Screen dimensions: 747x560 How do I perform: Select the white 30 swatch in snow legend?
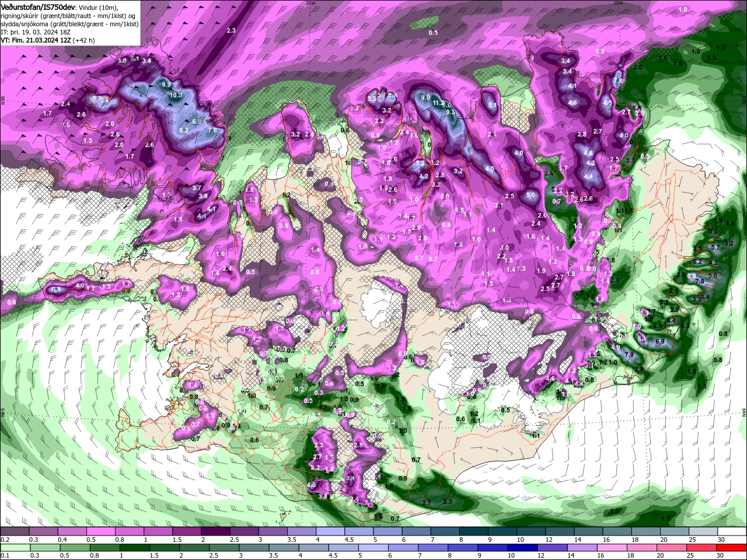coord(732,531)
